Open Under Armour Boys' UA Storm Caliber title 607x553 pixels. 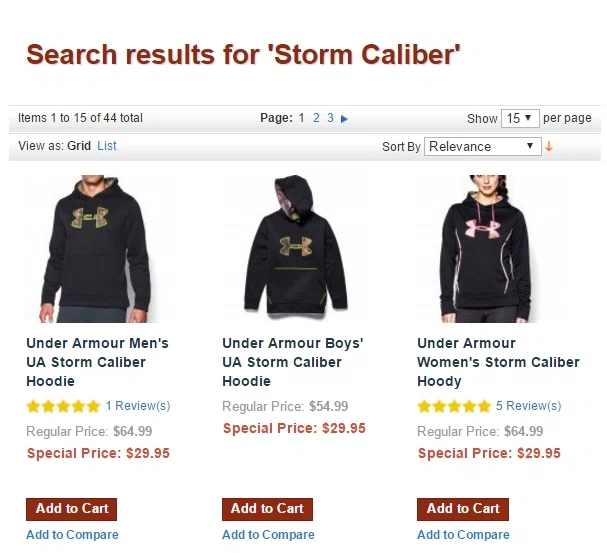(293, 362)
